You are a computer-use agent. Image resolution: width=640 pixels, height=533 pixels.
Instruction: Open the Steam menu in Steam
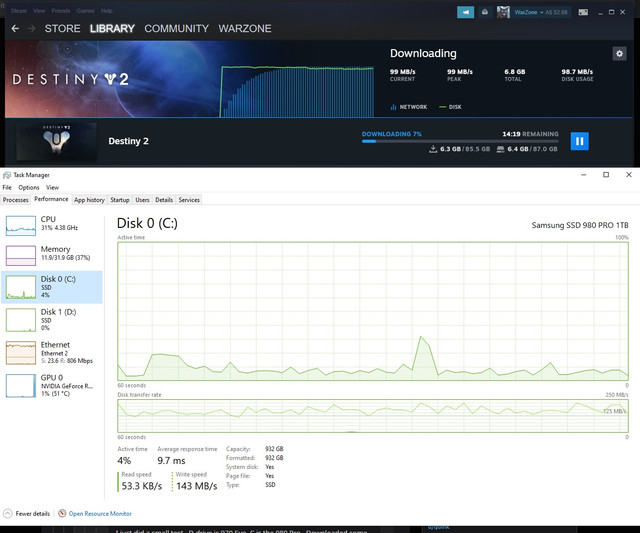click(x=19, y=11)
